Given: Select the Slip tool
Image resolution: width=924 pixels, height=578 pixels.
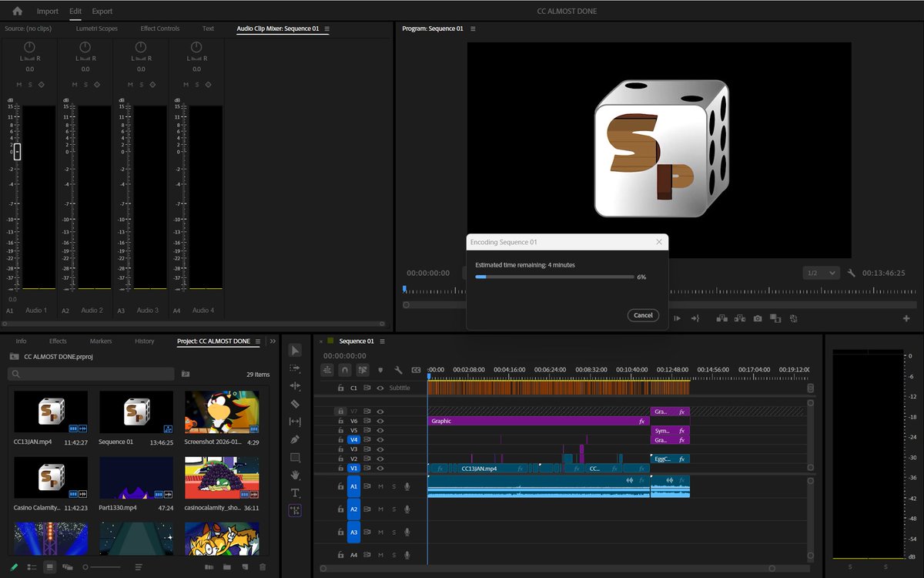Looking at the screenshot, I should [x=295, y=422].
